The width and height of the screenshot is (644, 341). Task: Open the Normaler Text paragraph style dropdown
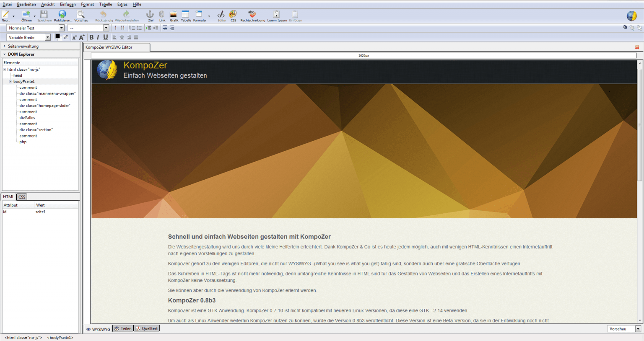pos(61,27)
